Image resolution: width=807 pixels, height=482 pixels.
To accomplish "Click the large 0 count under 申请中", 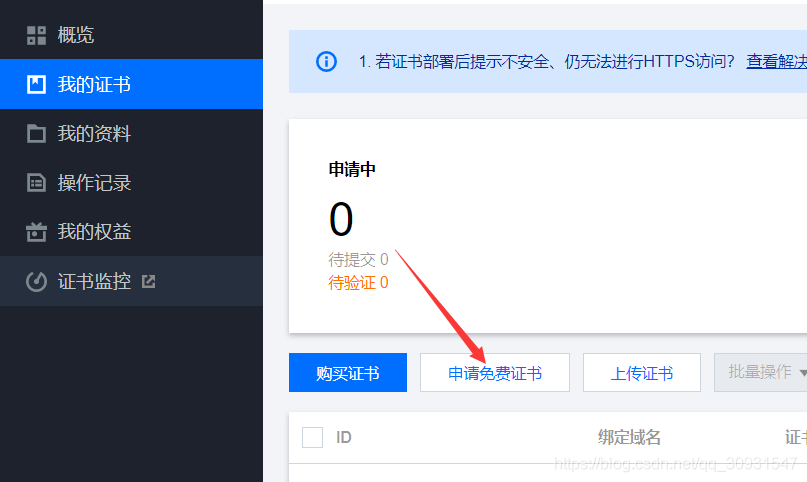I will (x=341, y=220).
